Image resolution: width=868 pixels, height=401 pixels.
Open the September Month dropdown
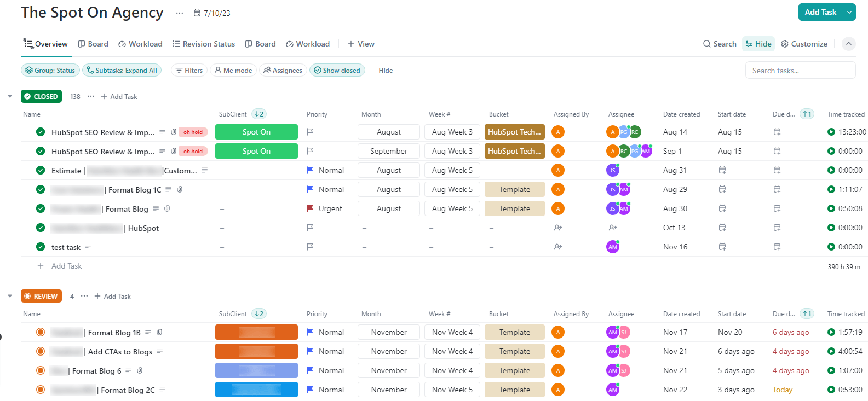coord(389,151)
